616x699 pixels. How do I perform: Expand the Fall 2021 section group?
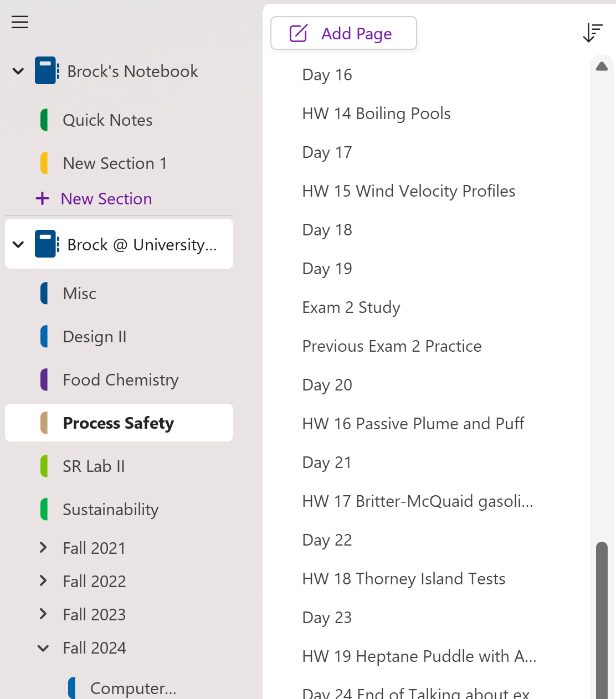[x=43, y=548]
